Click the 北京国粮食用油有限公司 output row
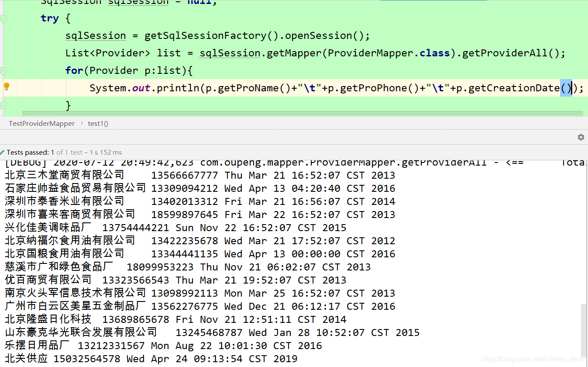The height and width of the screenshot is (367, 588). point(200,254)
